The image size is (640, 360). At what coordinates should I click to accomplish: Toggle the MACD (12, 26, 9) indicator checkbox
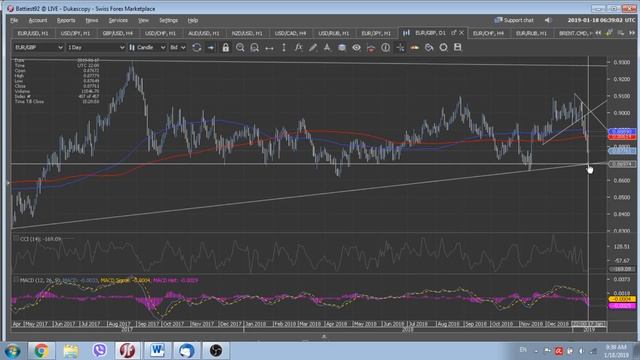coord(16,280)
